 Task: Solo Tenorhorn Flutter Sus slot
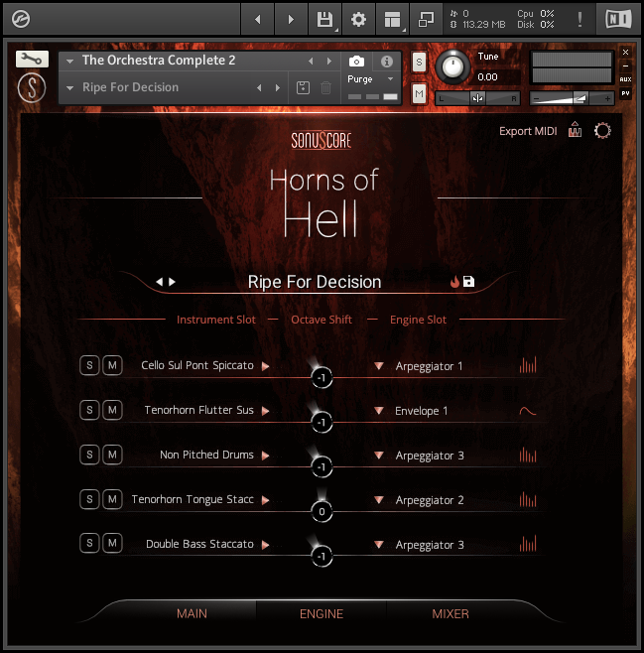click(x=89, y=410)
